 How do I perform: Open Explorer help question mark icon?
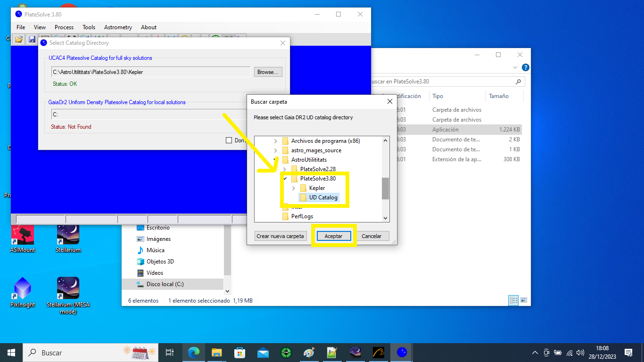tap(525, 67)
